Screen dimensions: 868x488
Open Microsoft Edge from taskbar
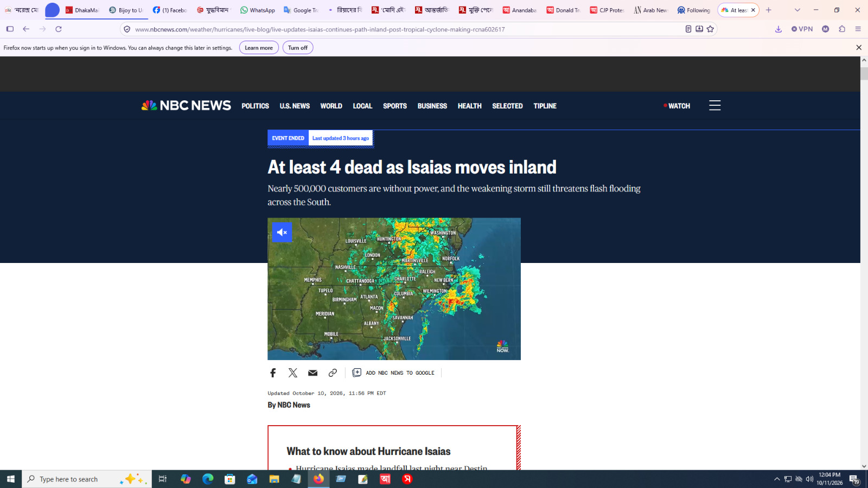click(208, 479)
